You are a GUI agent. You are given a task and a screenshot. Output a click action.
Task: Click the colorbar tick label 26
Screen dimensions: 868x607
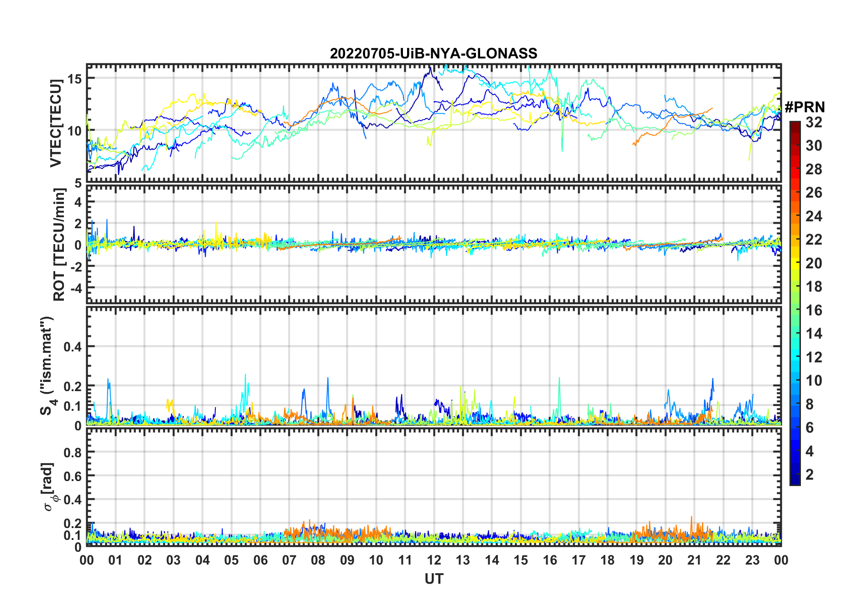pyautogui.click(x=814, y=193)
